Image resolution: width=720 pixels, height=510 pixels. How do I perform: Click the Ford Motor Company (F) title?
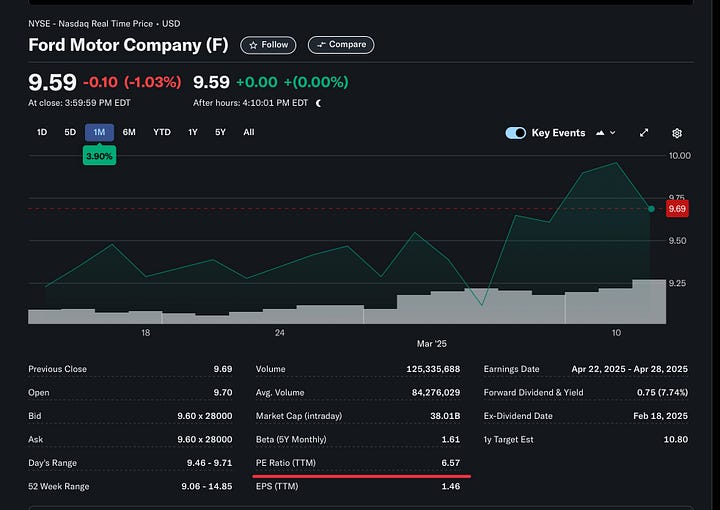coord(129,45)
